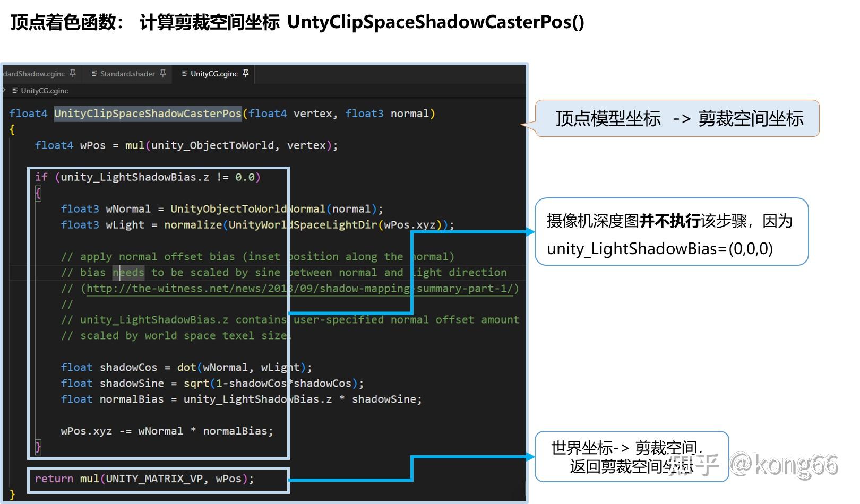The image size is (860, 504).
Task: Click the pin icon on dardShadow.cginc tab
Action: click(73, 74)
